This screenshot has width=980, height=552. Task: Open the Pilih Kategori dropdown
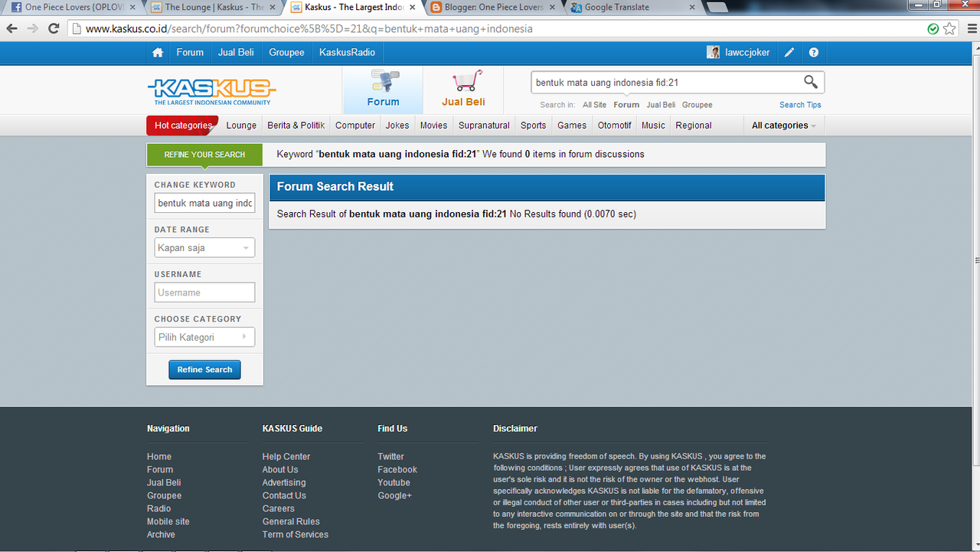204,337
